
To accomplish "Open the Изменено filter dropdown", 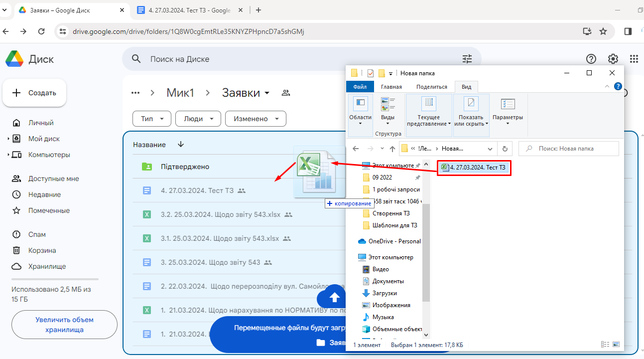I will pyautogui.click(x=255, y=119).
